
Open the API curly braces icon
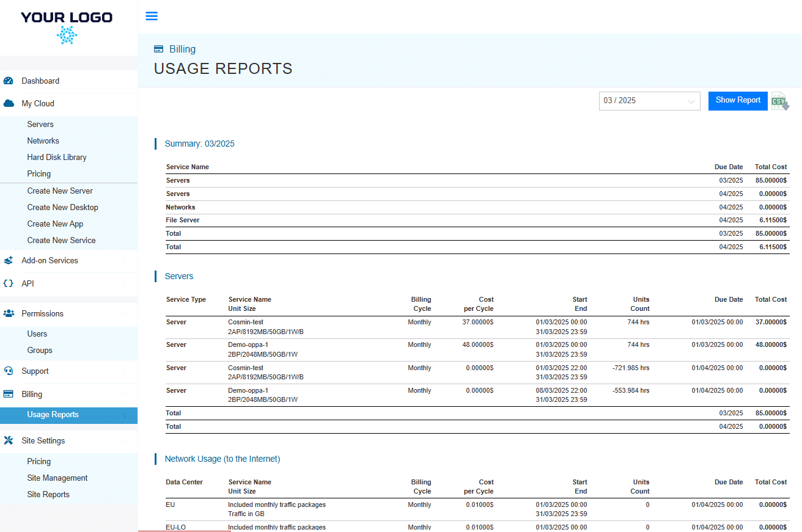pos(9,283)
